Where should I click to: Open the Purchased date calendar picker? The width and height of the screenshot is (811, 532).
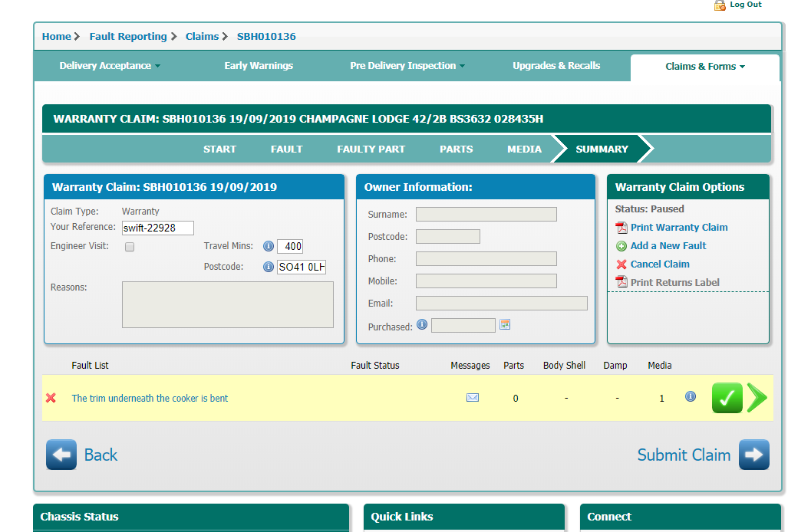click(505, 324)
